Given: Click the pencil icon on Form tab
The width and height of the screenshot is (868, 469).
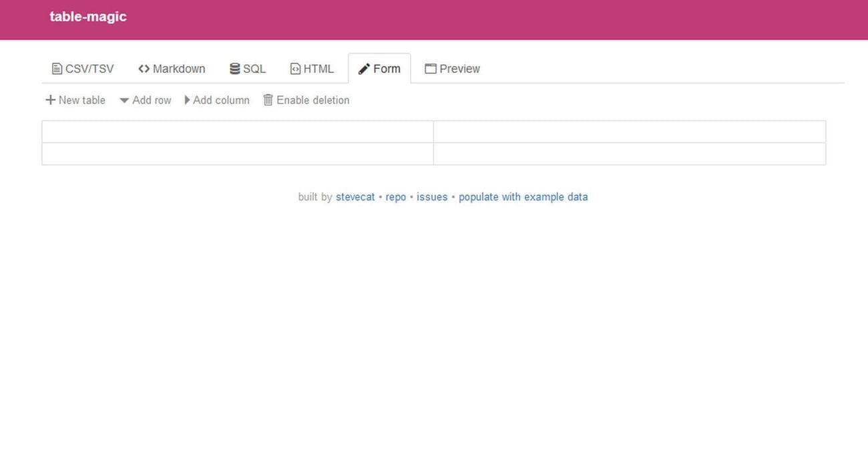Looking at the screenshot, I should (x=364, y=69).
